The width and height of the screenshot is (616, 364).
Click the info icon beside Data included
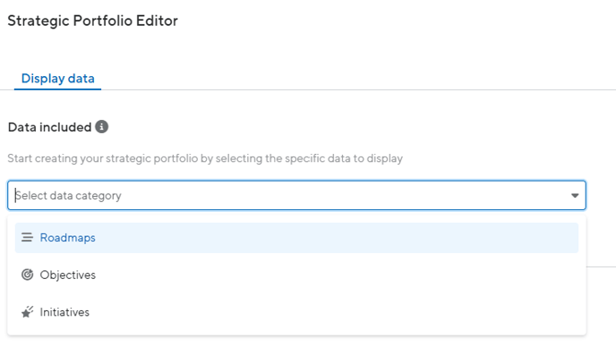point(101,127)
